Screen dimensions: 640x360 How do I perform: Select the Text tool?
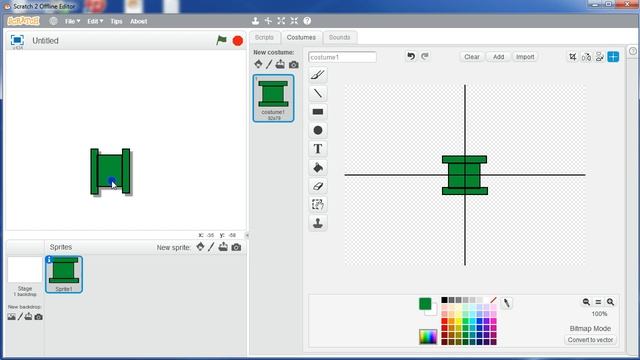point(318,149)
